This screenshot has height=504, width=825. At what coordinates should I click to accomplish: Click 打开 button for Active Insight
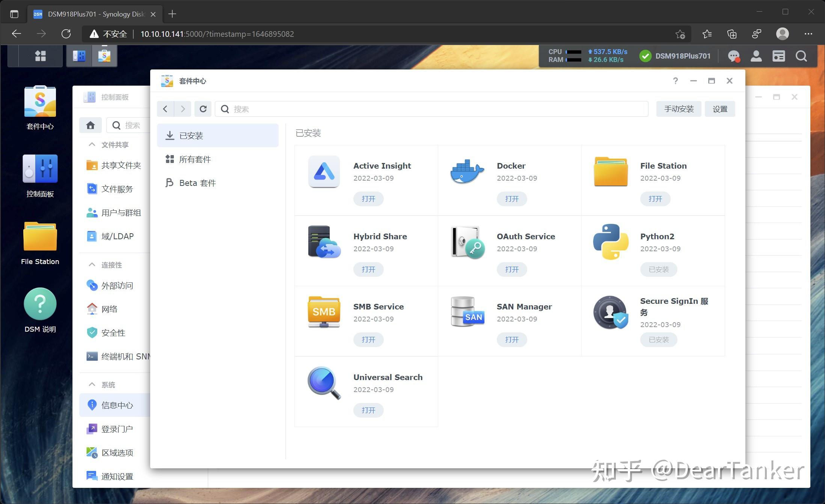click(368, 199)
